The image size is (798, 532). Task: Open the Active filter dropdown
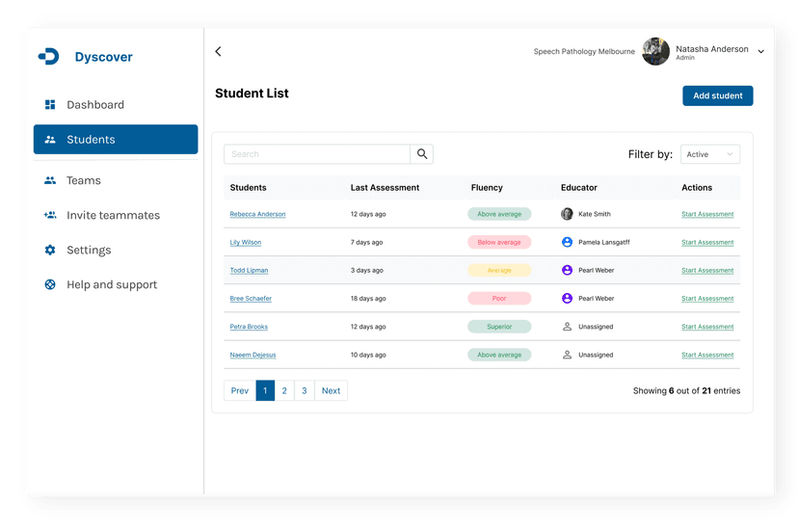(709, 154)
